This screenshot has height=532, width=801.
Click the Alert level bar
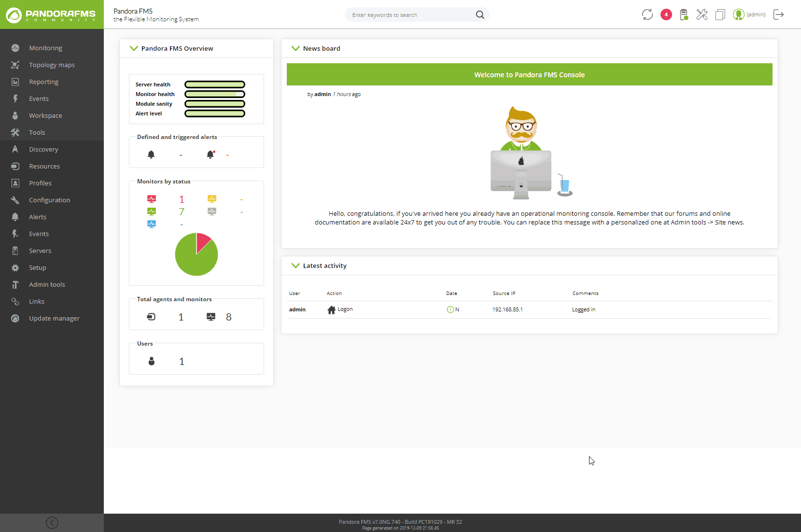pos(215,113)
